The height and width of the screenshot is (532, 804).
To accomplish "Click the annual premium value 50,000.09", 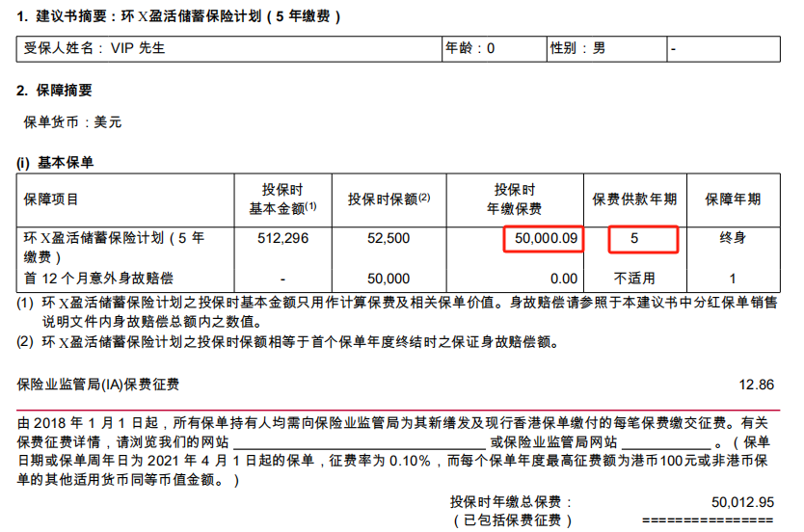I will point(546,238).
